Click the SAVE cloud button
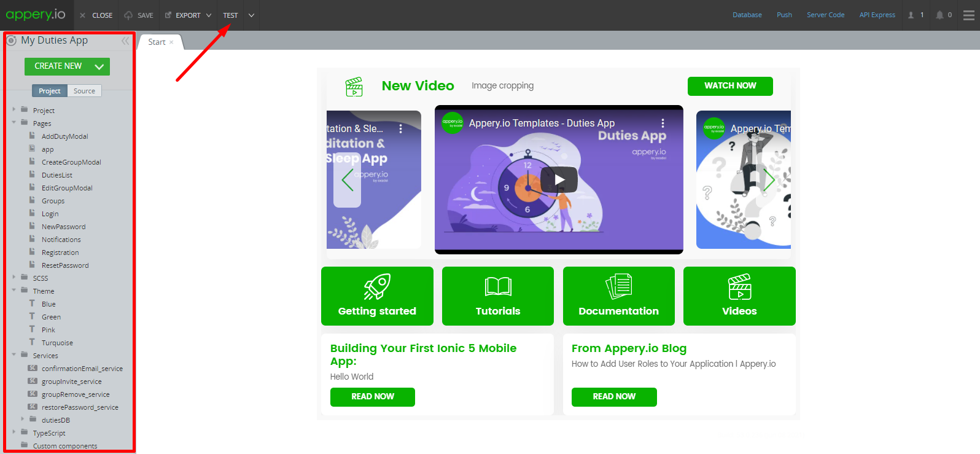 139,15
